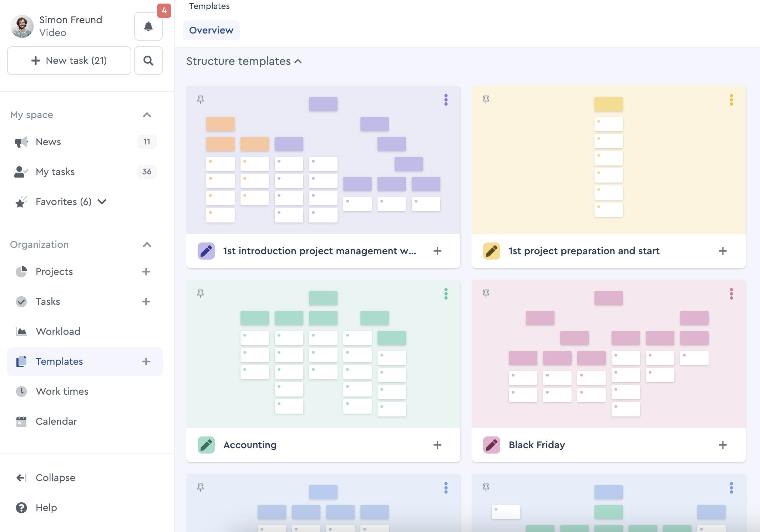
Task: Open the Black Friday template preview thumbnail
Action: pyautogui.click(x=609, y=354)
